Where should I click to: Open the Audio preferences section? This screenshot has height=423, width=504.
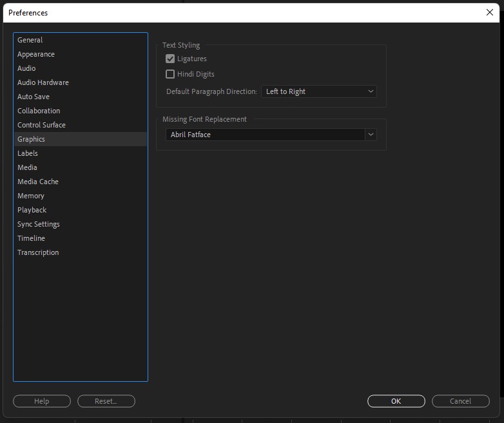[x=80, y=68]
